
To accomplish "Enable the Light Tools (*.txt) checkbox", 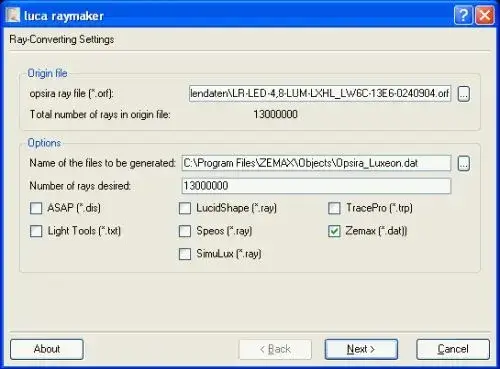I will pyautogui.click(x=36, y=231).
